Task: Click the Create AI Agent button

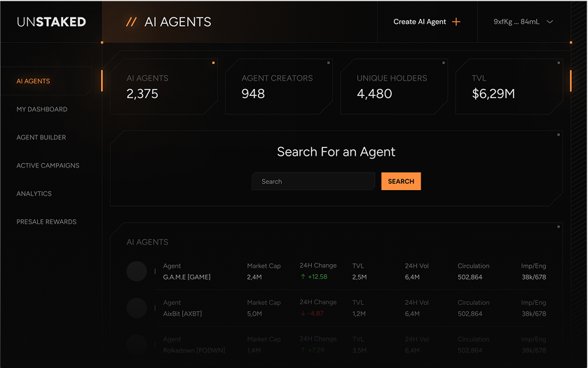Action: coord(420,22)
